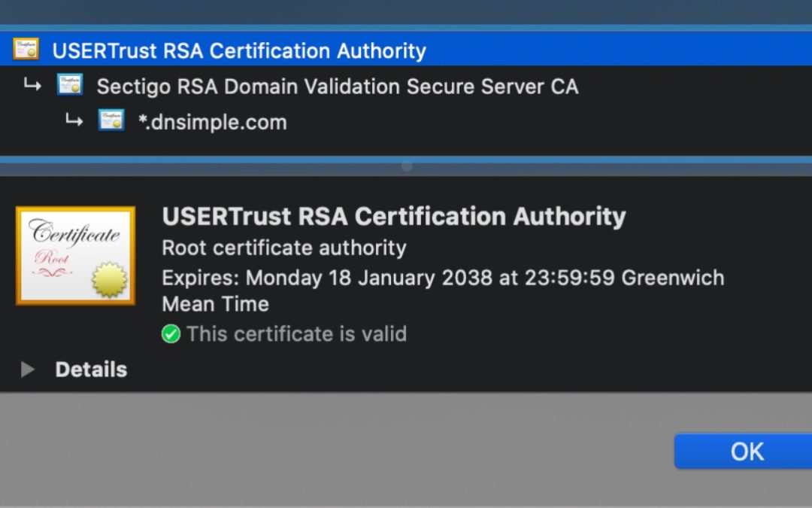This screenshot has width=812, height=508.
Task: Click the gold Certificate Root badge image
Action: (75, 255)
